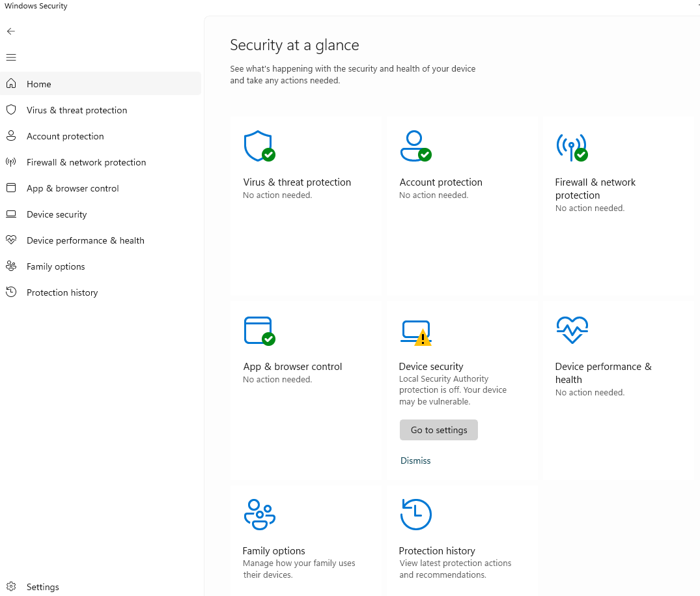Screen dimensions: 700x596
Task: Click the family people icon in sidebar
Action: pyautogui.click(x=11, y=266)
